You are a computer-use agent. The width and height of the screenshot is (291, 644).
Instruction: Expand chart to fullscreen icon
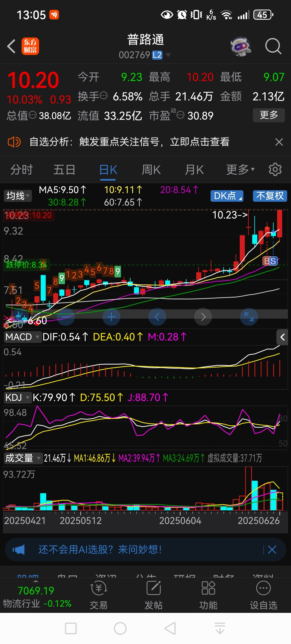[x=249, y=317]
